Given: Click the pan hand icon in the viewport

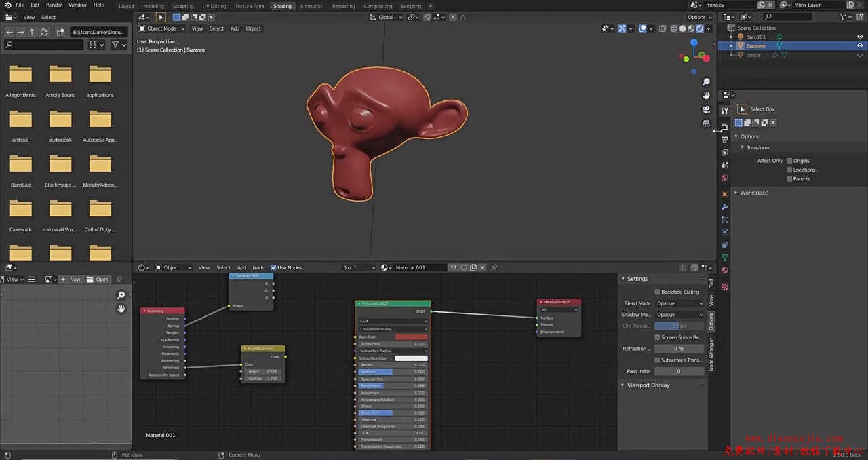Looking at the screenshot, I should (706, 96).
